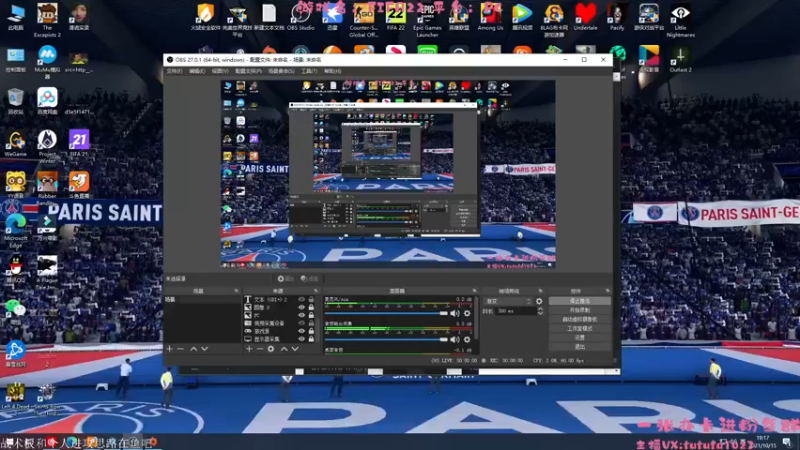Toggle visibility eye of 图像 2 source
This screenshot has width=800, height=450.
302,308
